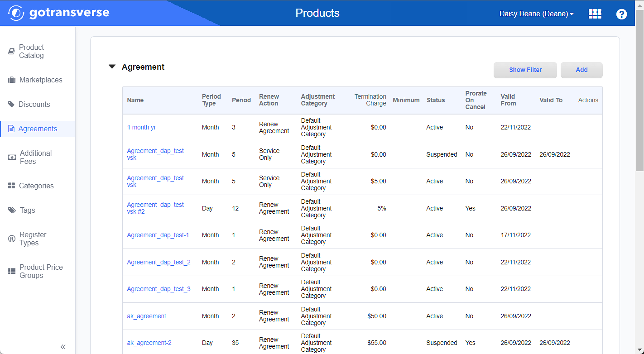Image resolution: width=644 pixels, height=354 pixels.
Task: Click the Period Type column header
Action: tap(211, 100)
